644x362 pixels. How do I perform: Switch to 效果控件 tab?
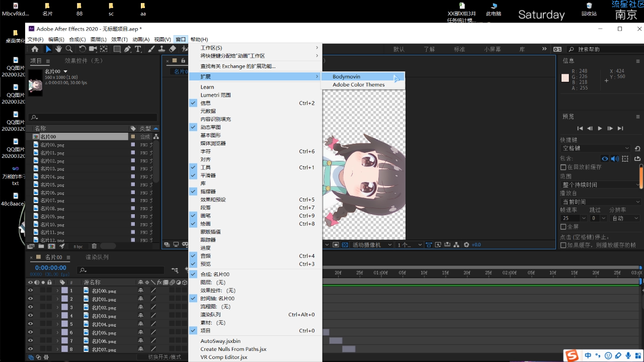tap(84, 61)
